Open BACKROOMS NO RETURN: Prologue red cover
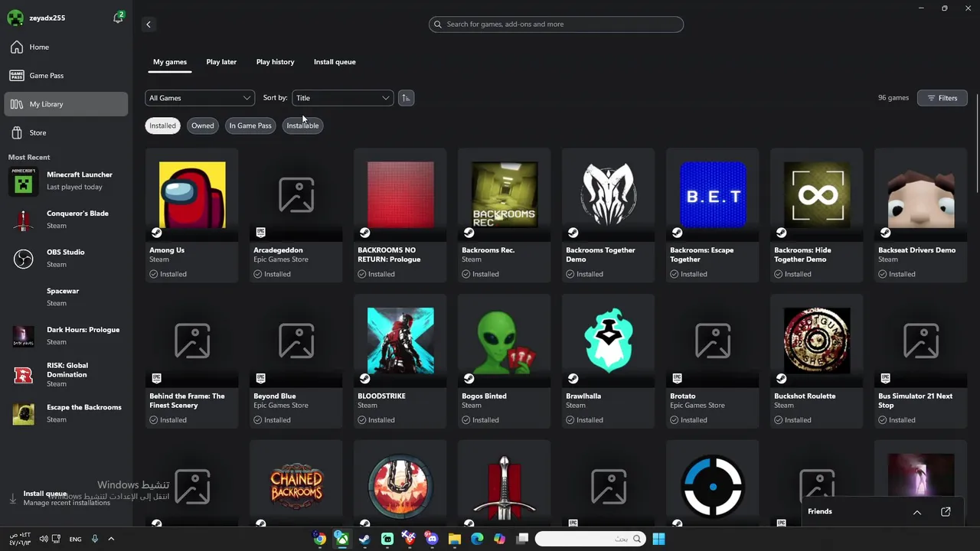 (400, 195)
